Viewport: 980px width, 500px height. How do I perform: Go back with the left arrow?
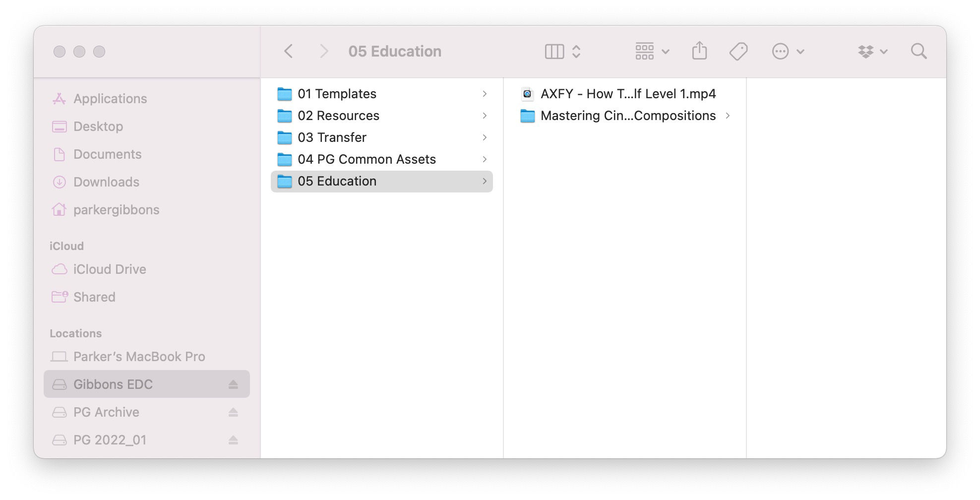point(288,51)
